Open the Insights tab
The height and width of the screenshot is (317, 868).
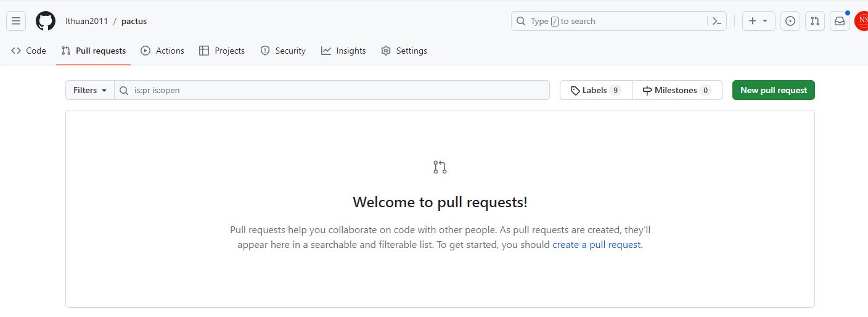pos(343,51)
